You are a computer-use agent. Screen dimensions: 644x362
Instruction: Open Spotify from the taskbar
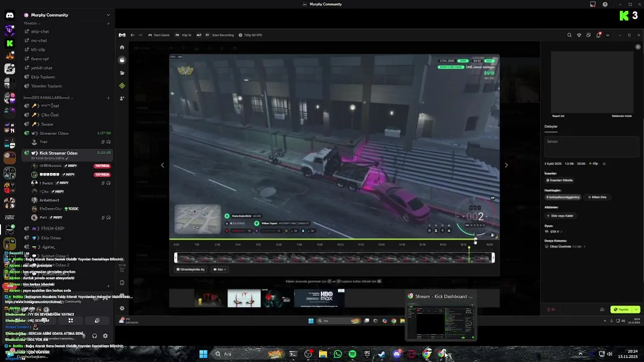point(352,354)
